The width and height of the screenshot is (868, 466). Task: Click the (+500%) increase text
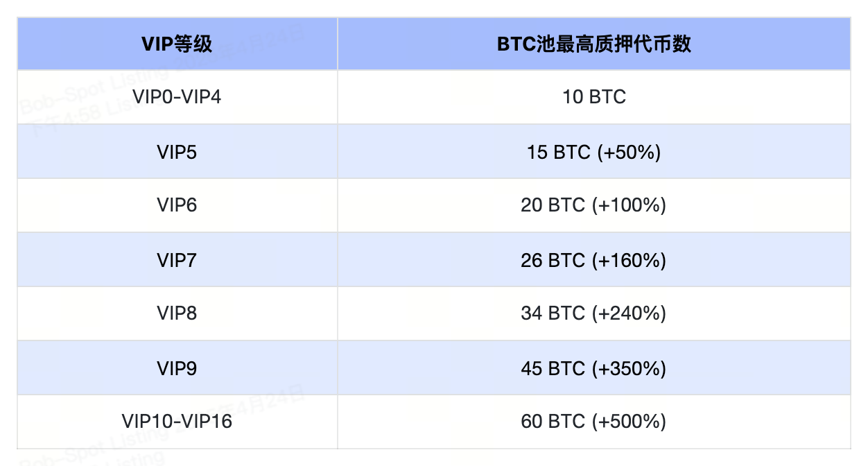point(629,421)
